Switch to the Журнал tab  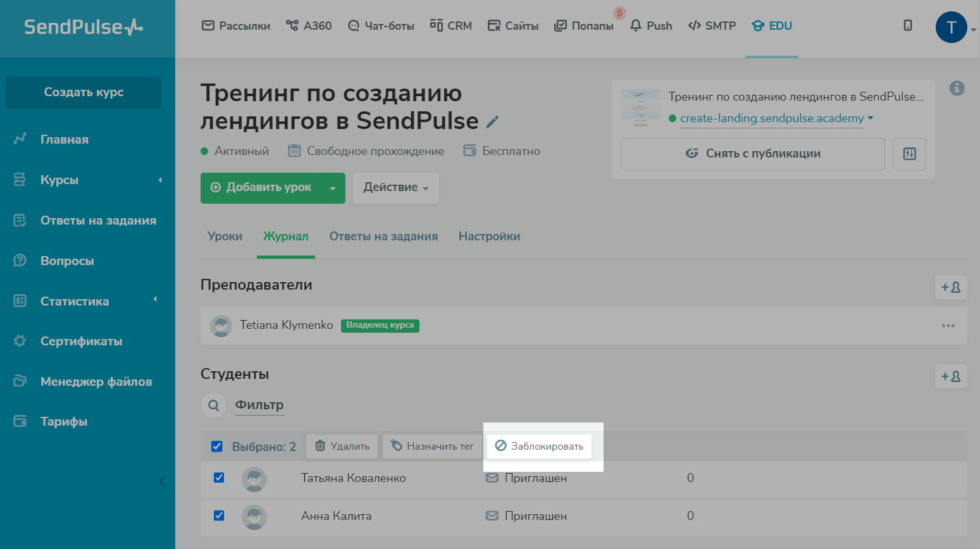pos(286,237)
